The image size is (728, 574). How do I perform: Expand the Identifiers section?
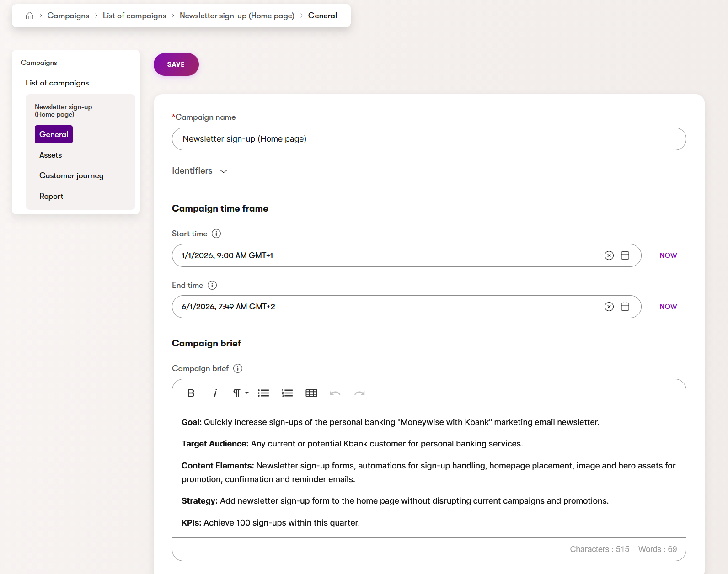point(200,171)
